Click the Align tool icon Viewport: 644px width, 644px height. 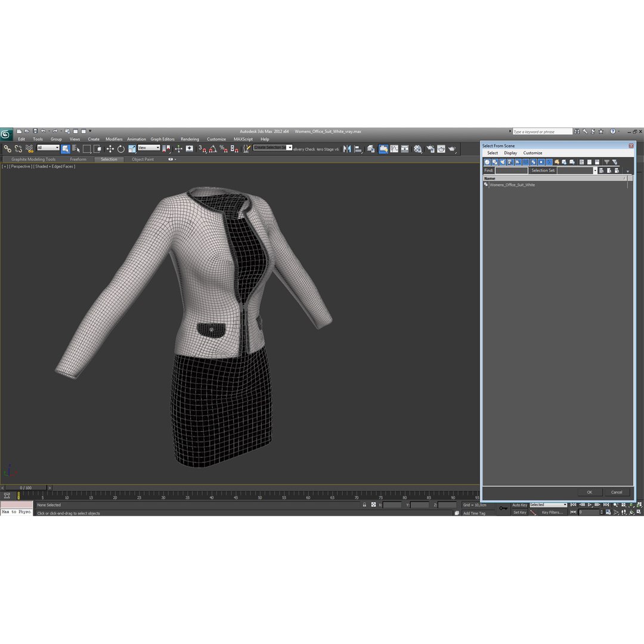pyautogui.click(x=358, y=148)
